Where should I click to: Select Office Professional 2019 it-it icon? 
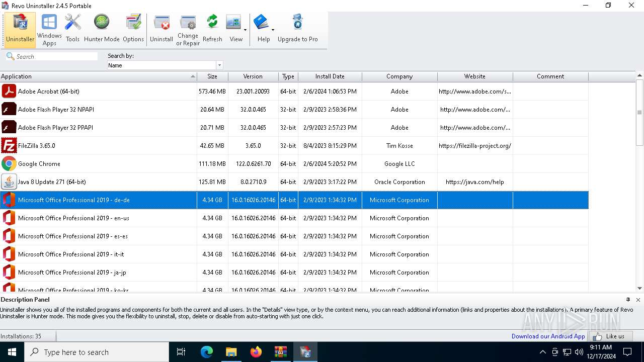(x=9, y=254)
